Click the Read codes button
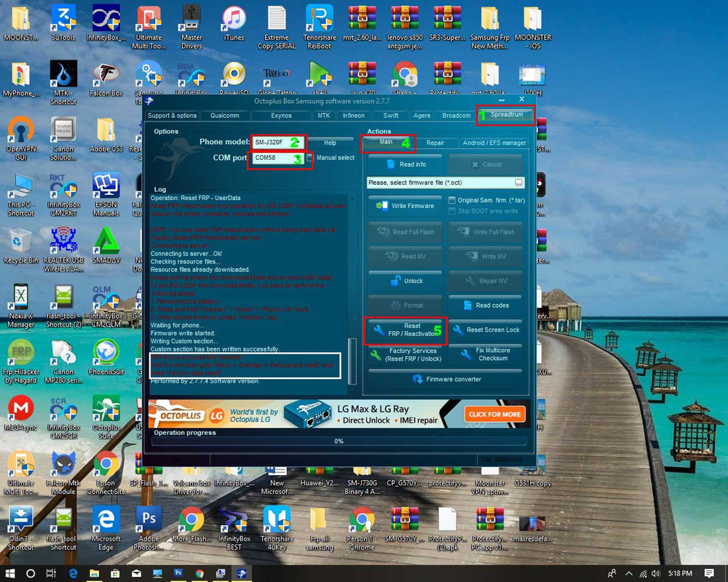The image size is (728, 582). click(x=486, y=306)
